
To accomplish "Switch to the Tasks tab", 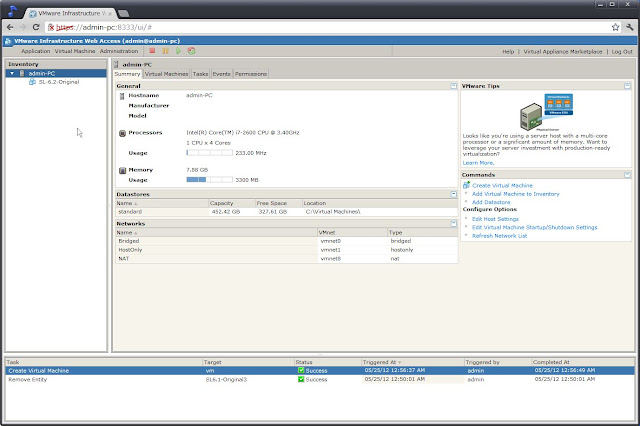I will (200, 74).
